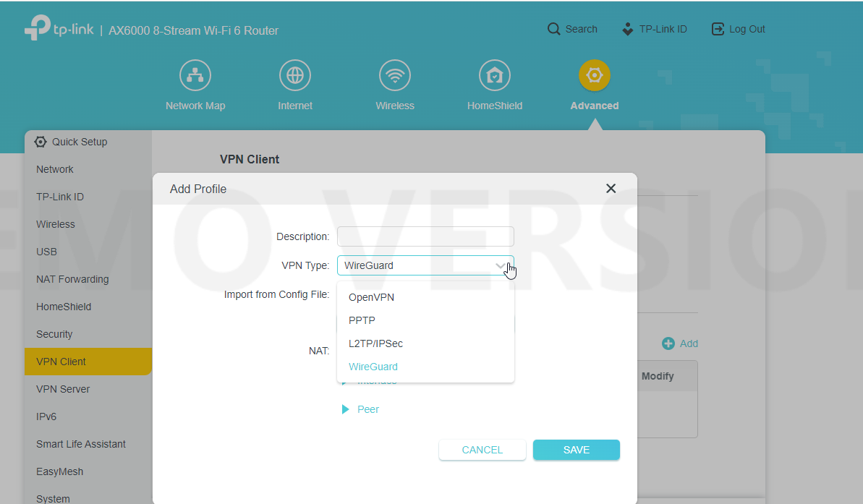
Task: Click the Internet label in top nav
Action: point(295,106)
